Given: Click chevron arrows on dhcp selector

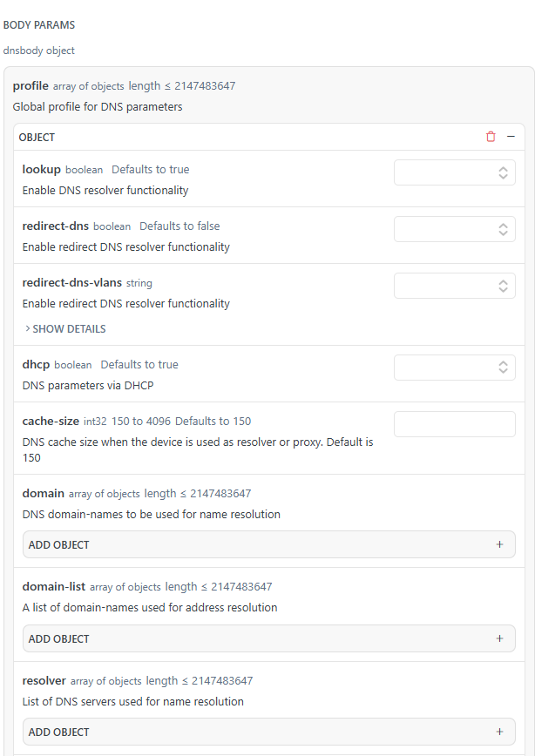Looking at the screenshot, I should (x=503, y=368).
